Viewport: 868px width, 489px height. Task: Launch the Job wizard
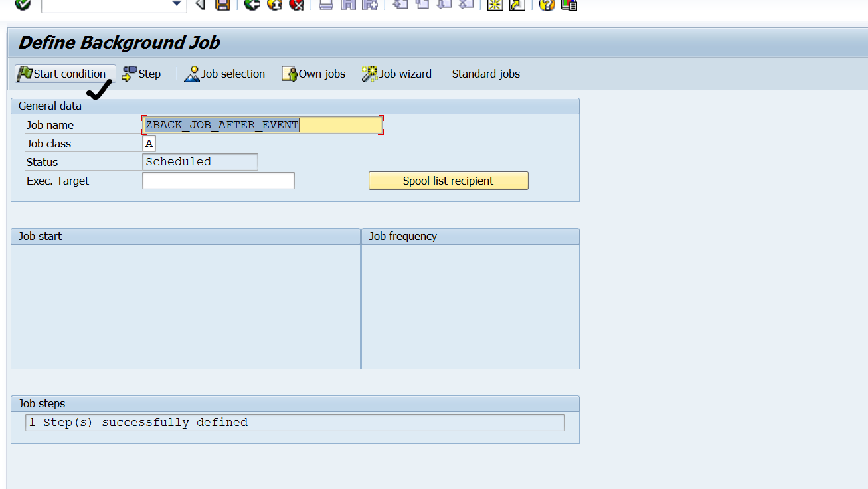(396, 74)
